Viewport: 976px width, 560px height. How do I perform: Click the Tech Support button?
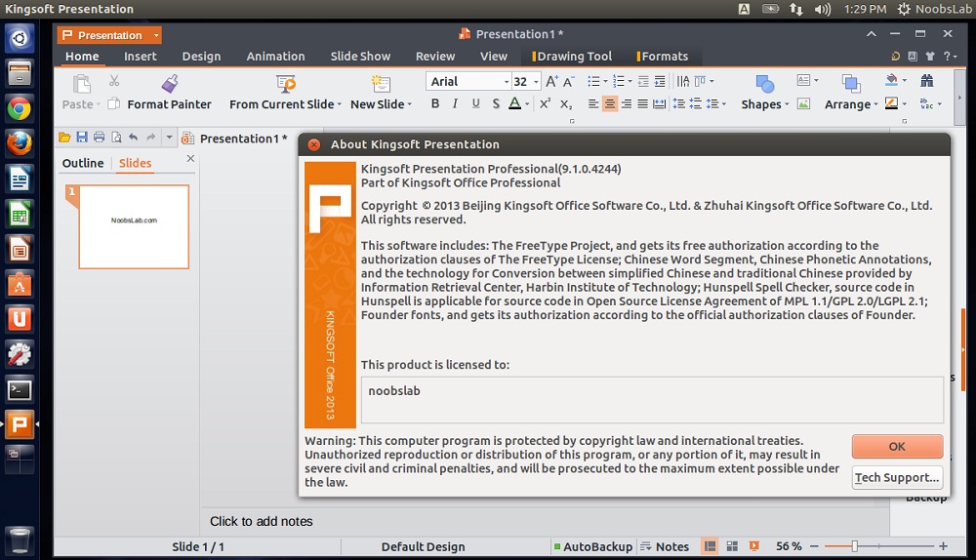tap(897, 477)
